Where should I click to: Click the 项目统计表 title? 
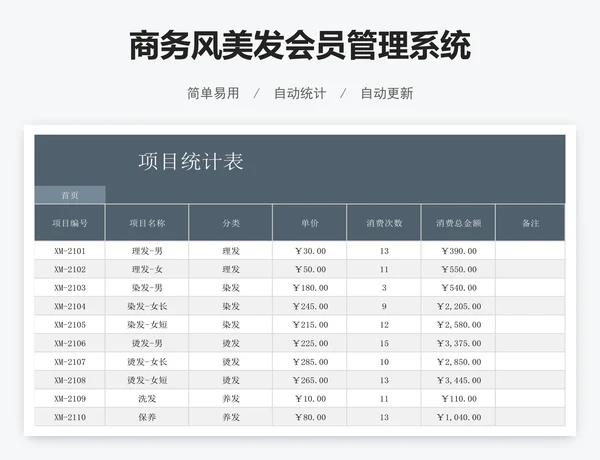click(x=191, y=161)
